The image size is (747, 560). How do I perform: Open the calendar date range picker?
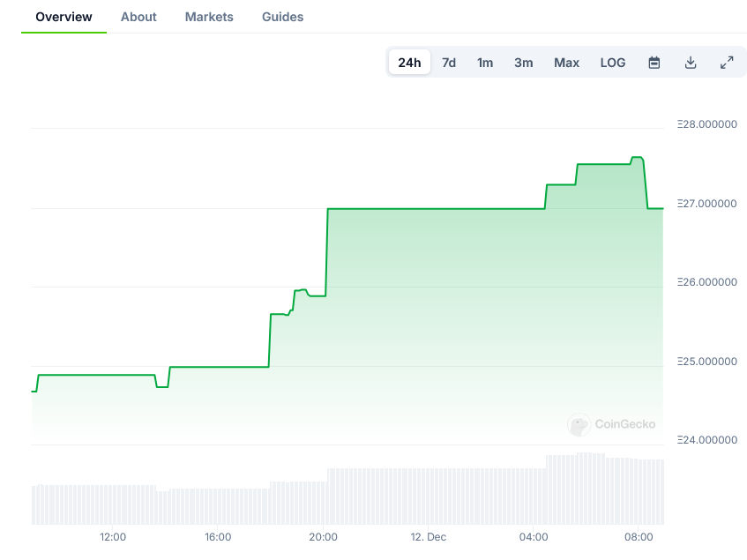(654, 63)
